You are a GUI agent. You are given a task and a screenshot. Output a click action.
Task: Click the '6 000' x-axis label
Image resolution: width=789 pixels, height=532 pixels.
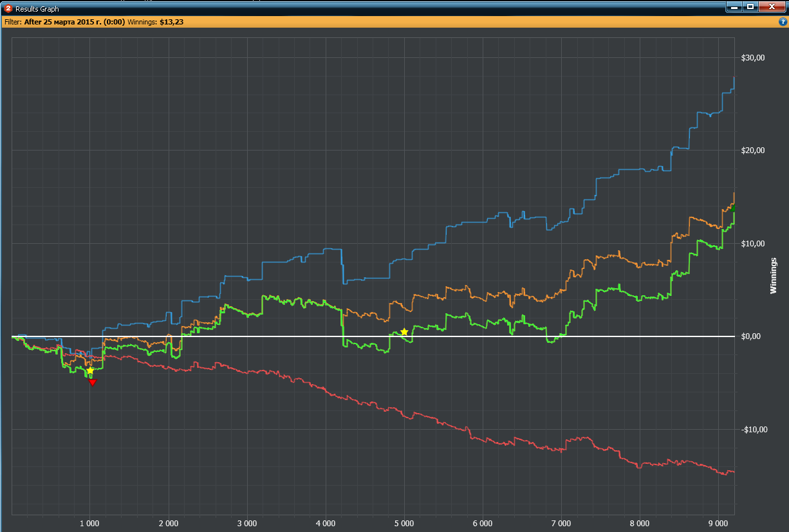pyautogui.click(x=482, y=523)
